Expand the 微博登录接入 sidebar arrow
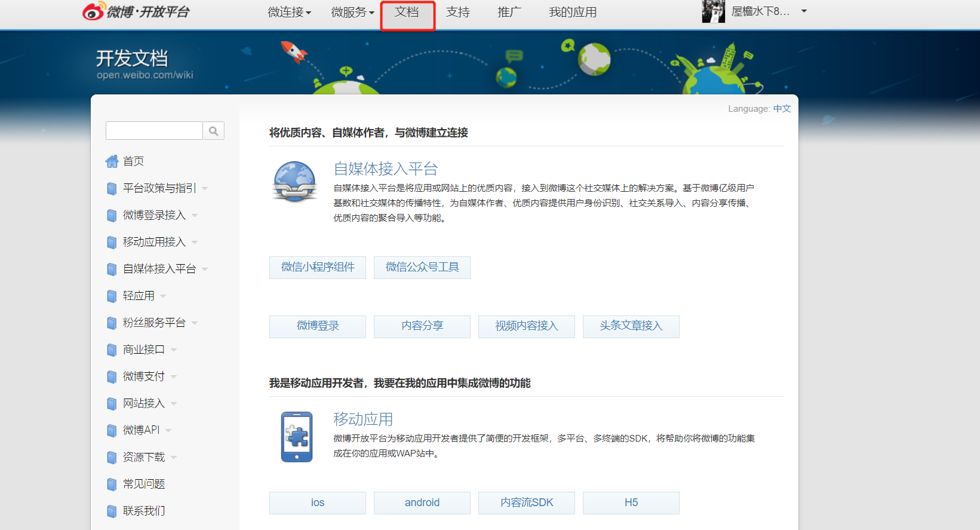 pyautogui.click(x=195, y=216)
